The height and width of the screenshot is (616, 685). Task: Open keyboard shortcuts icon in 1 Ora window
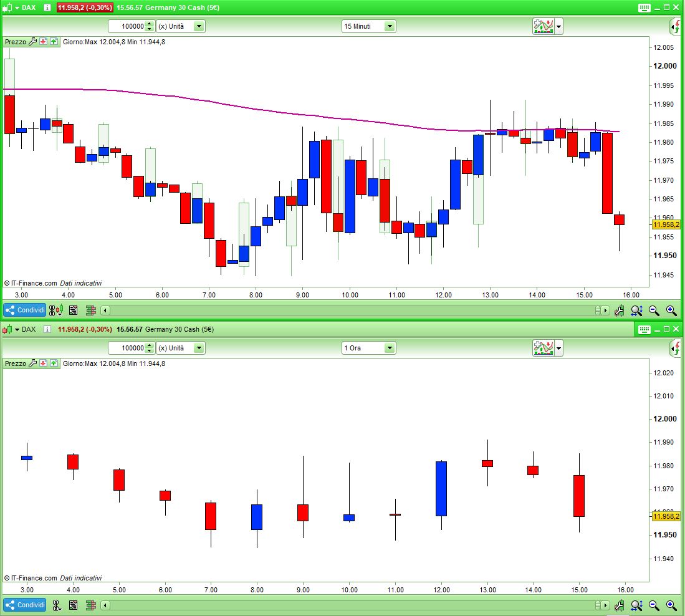point(644,329)
